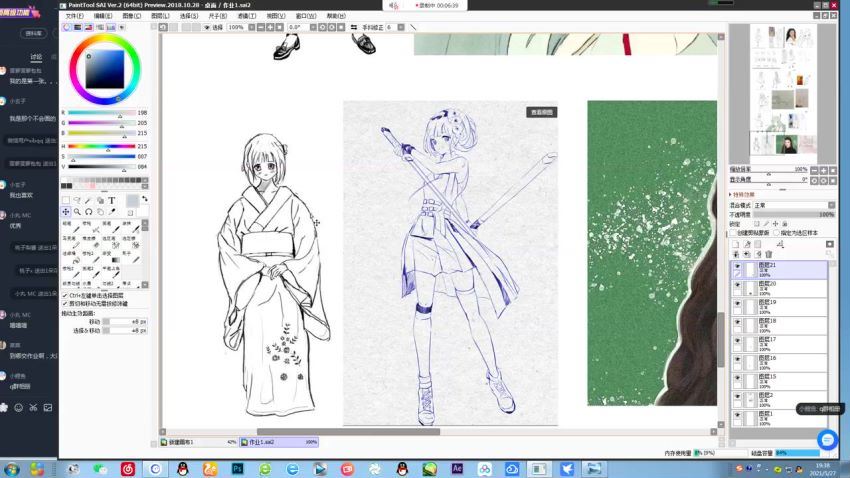Open Photoshop from the taskbar
Image resolution: width=850 pixels, height=478 pixels.
click(237, 469)
